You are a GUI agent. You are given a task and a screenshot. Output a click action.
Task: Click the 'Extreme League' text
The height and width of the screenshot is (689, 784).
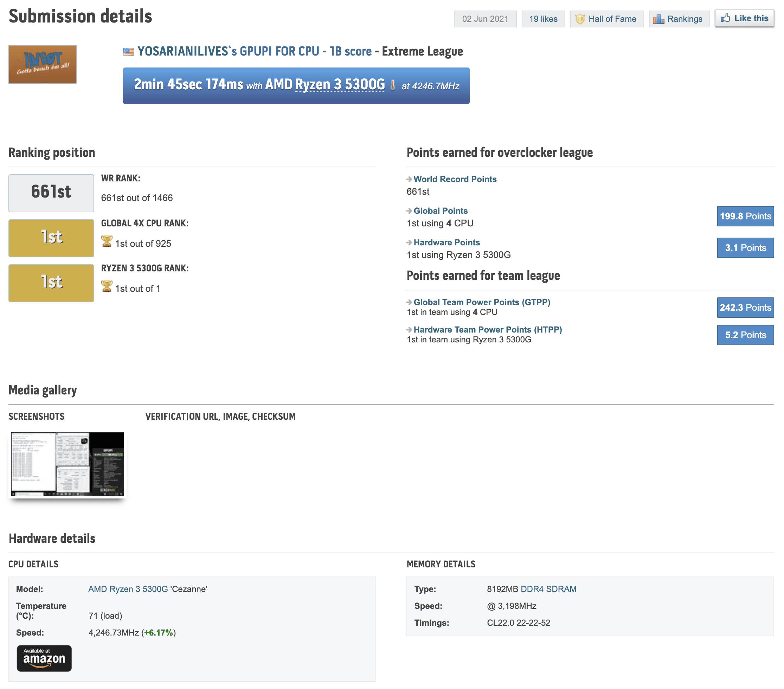click(x=422, y=51)
